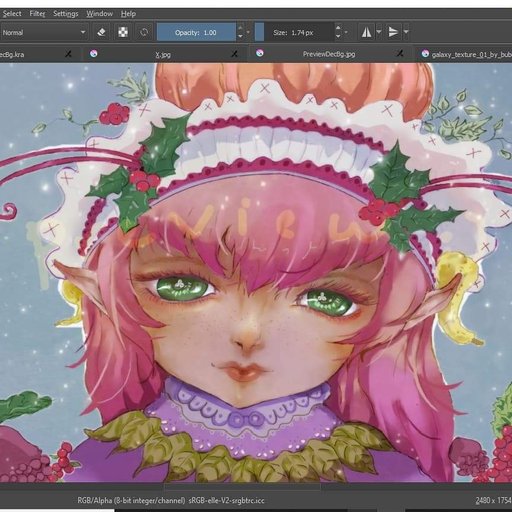
Task: Close the PreviewDecBg.jpg tab
Action: 400,54
